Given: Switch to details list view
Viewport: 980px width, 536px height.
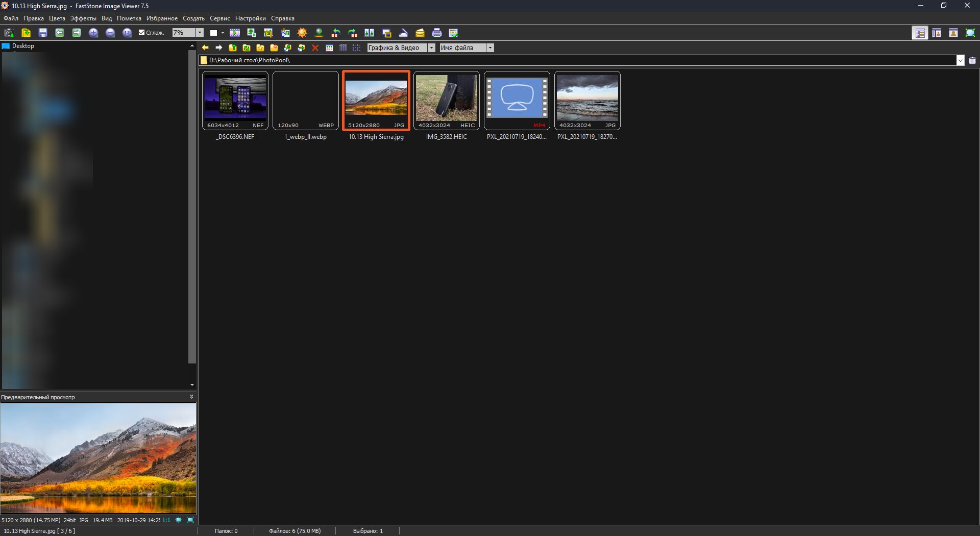Looking at the screenshot, I should 343,47.
